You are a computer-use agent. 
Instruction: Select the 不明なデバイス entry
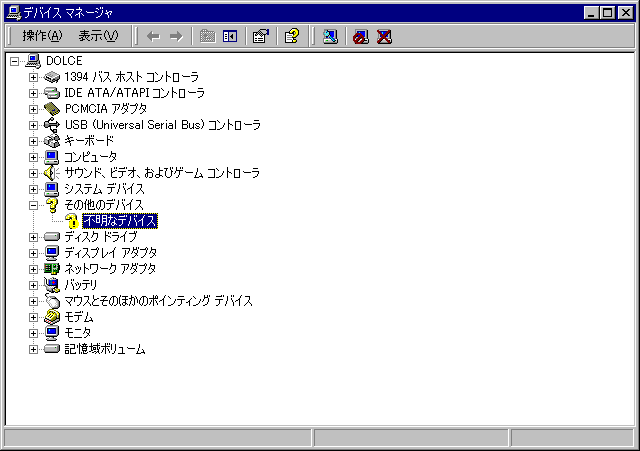(x=120, y=221)
